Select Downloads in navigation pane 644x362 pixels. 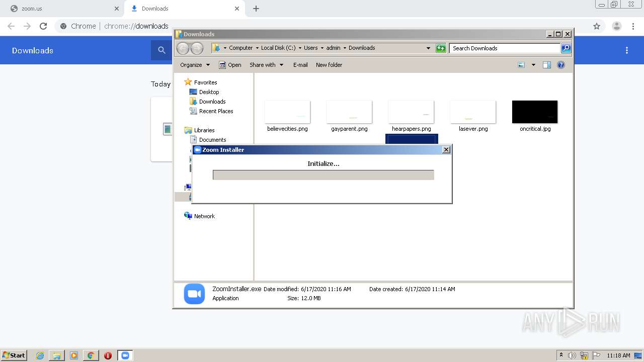207,102
